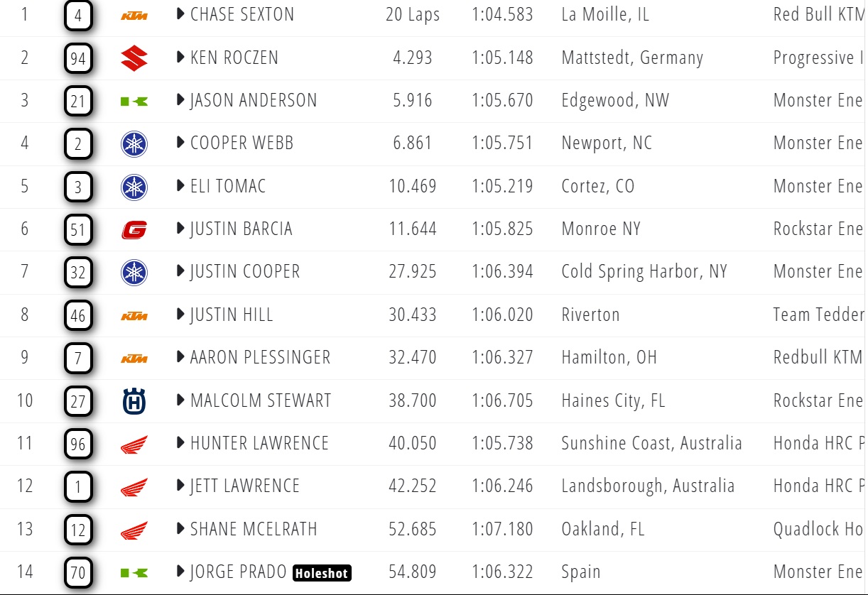Click the Honda icon next to Jett Lawrence
Viewport: 868px width, 595px height.
coord(133,486)
